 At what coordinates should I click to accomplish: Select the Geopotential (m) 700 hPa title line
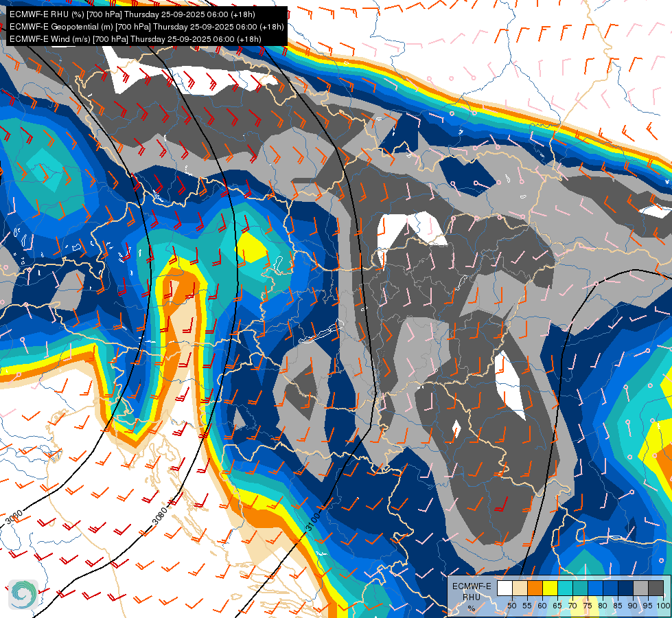147,27
